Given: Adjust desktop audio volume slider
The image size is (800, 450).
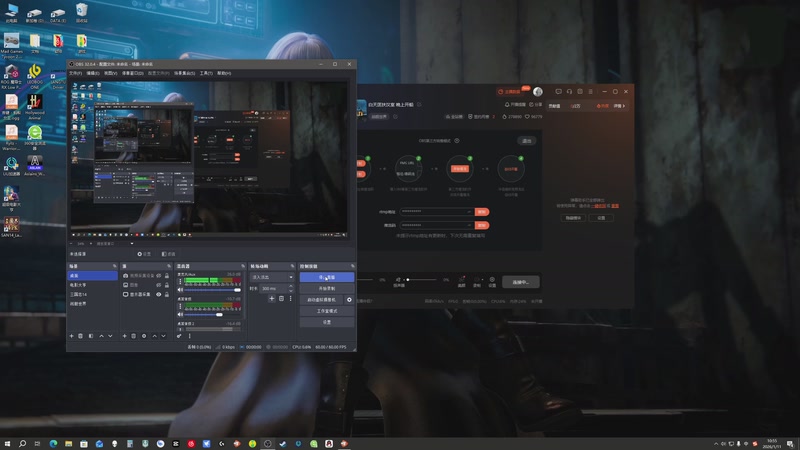Looking at the screenshot, I should coord(213,314).
